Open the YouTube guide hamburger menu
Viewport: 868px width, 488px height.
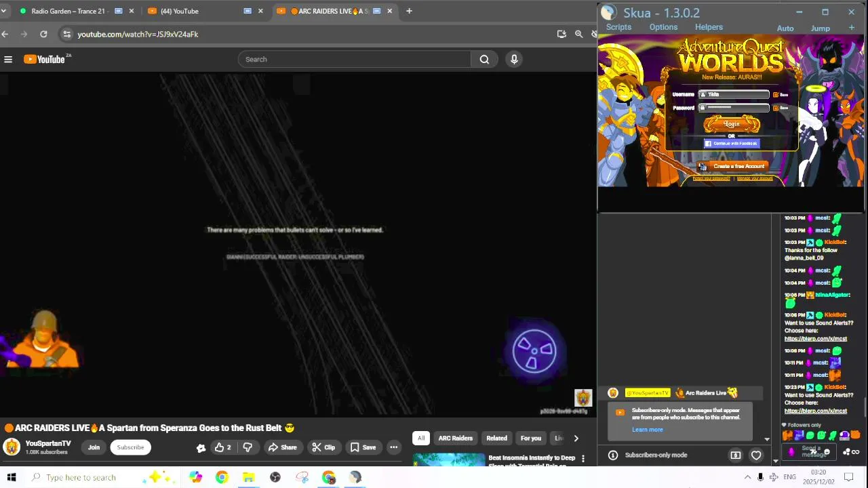pos(8,60)
